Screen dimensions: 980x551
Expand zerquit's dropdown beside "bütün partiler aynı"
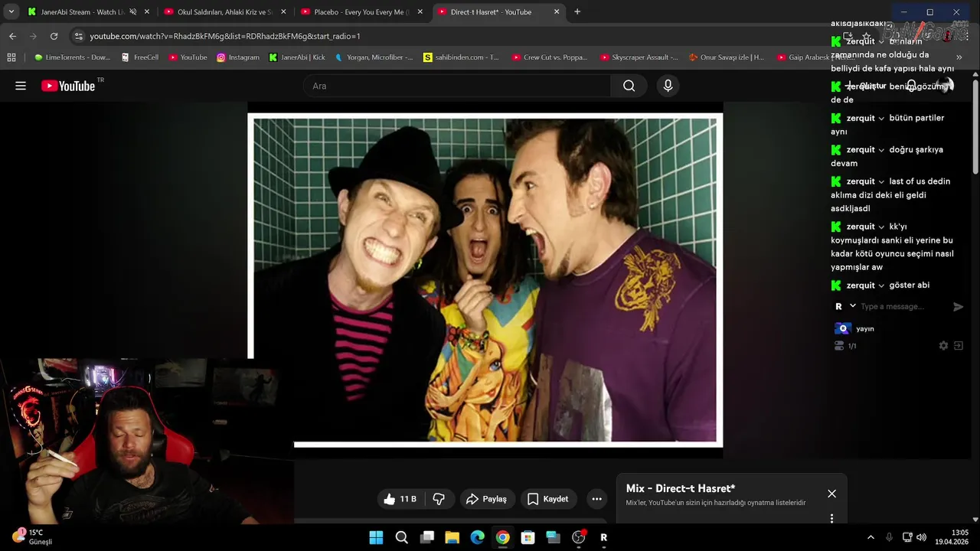click(x=881, y=118)
